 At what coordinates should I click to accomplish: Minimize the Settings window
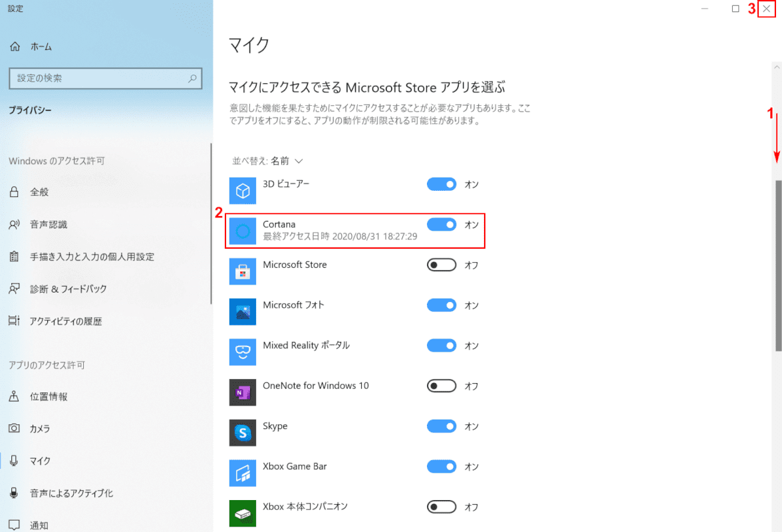[x=704, y=9]
